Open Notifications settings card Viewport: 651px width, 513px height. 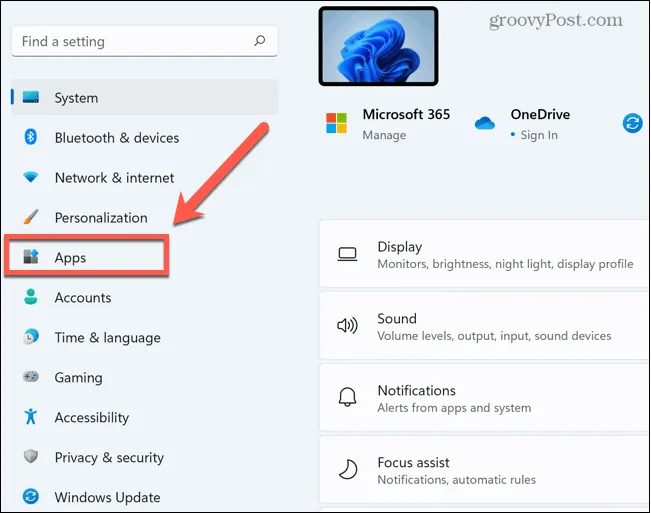[485, 398]
